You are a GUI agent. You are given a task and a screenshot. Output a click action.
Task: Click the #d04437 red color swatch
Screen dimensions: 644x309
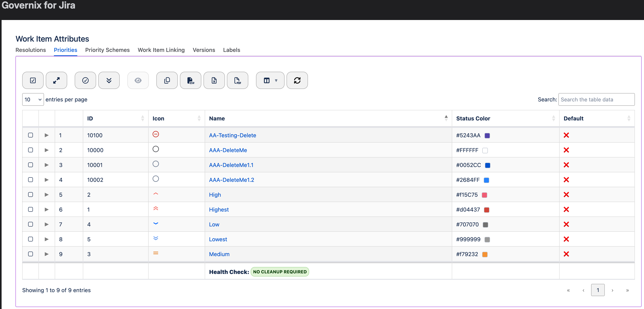tap(486, 210)
